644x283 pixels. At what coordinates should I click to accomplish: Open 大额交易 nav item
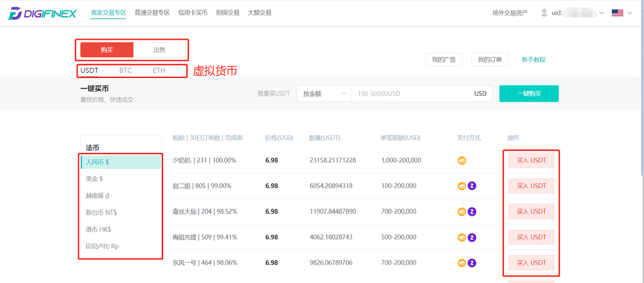point(259,13)
